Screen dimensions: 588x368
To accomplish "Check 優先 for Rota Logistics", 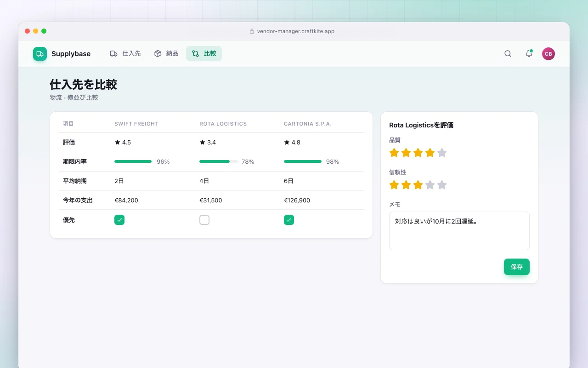I will 204,220.
